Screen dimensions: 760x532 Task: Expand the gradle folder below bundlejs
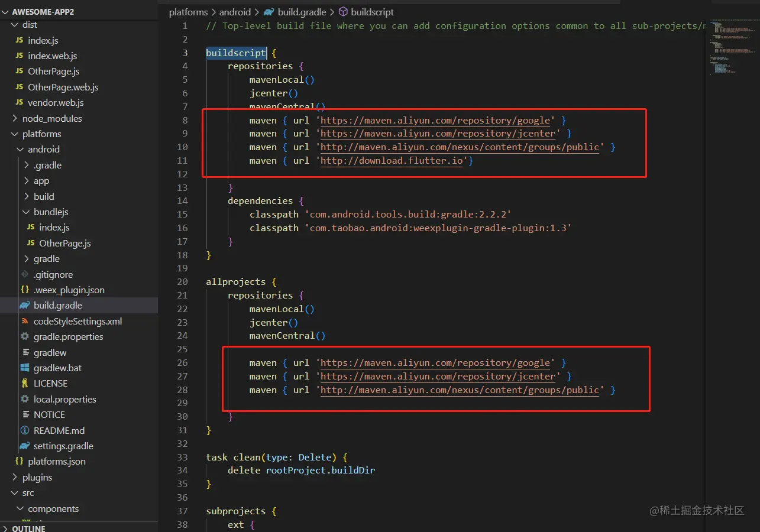coord(27,259)
